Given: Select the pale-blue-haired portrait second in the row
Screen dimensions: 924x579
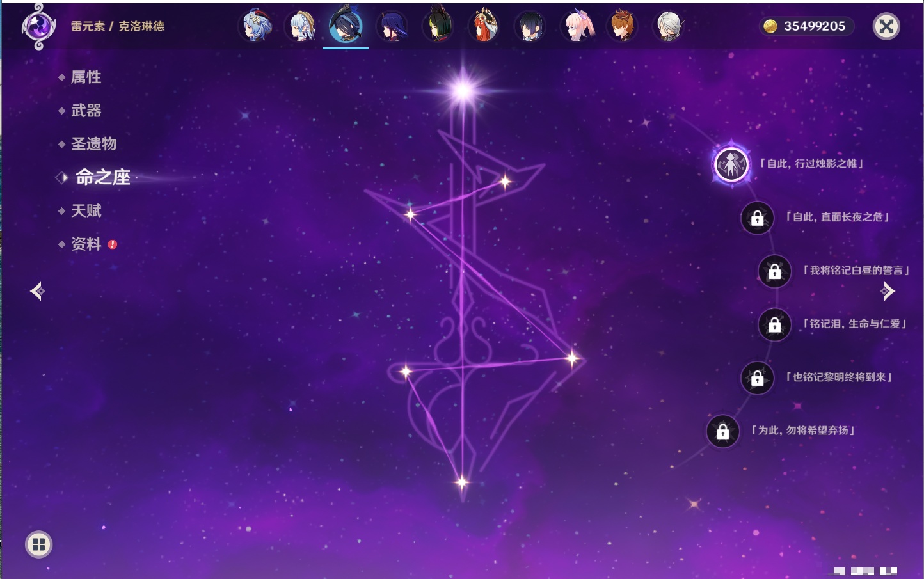Looking at the screenshot, I should coord(302,26).
